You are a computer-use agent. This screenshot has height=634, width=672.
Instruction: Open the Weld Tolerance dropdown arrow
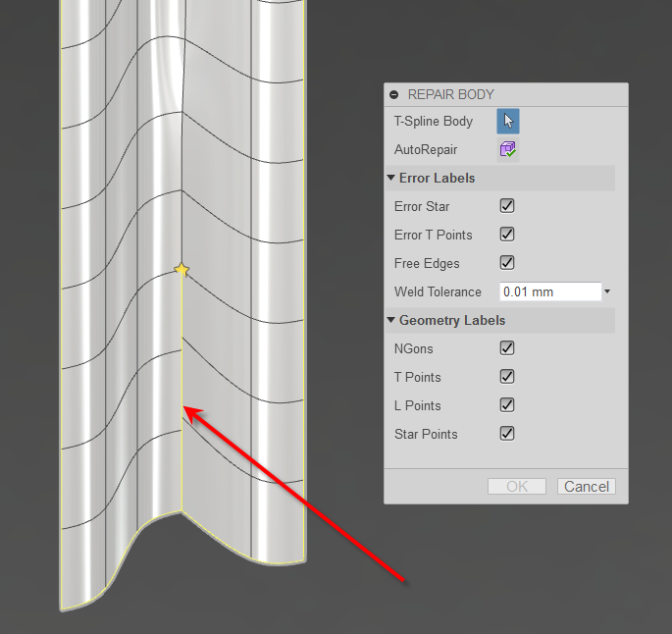pyautogui.click(x=607, y=291)
